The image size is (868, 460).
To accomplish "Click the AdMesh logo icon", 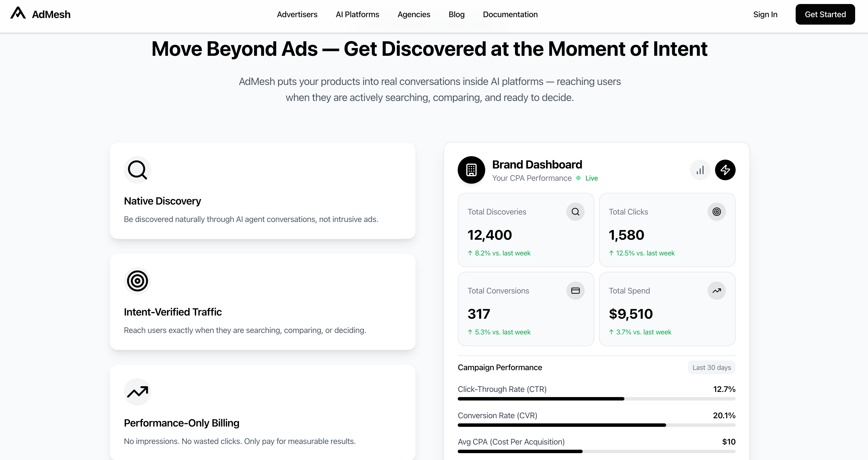I will tap(18, 13).
